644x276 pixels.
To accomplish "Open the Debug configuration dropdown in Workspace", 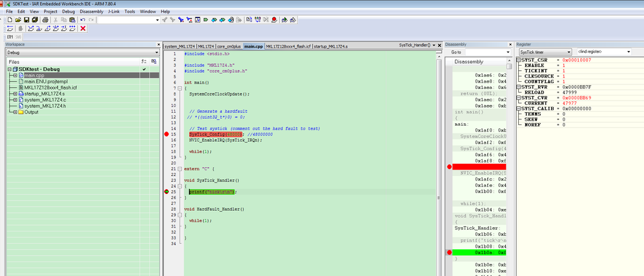I will (x=156, y=53).
